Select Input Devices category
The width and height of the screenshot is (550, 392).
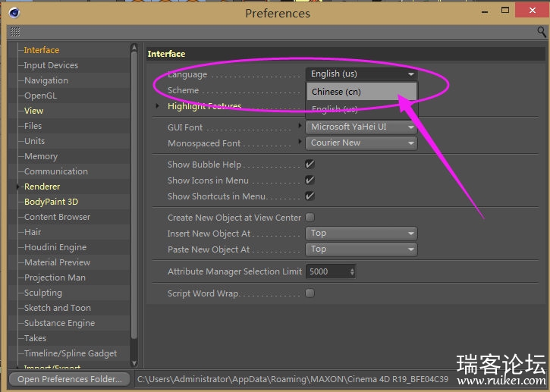pos(51,65)
